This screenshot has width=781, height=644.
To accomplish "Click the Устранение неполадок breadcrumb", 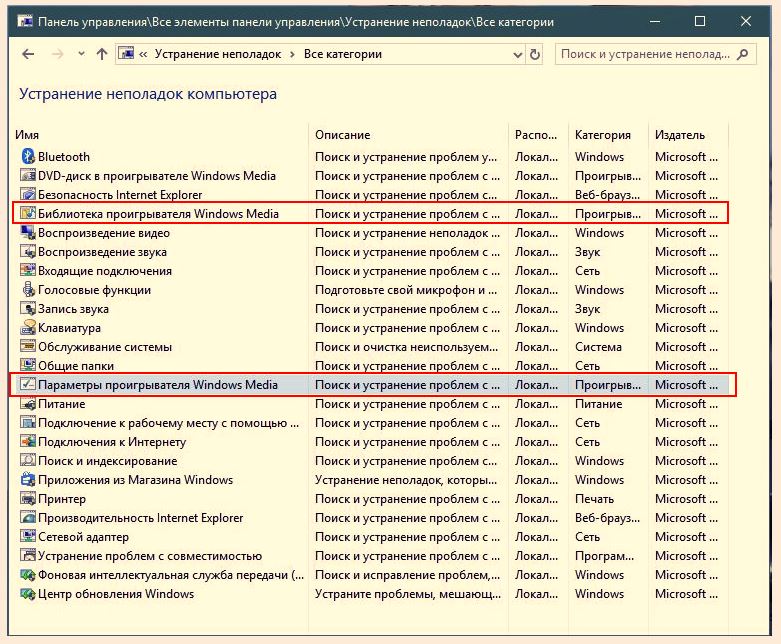I will (x=218, y=54).
